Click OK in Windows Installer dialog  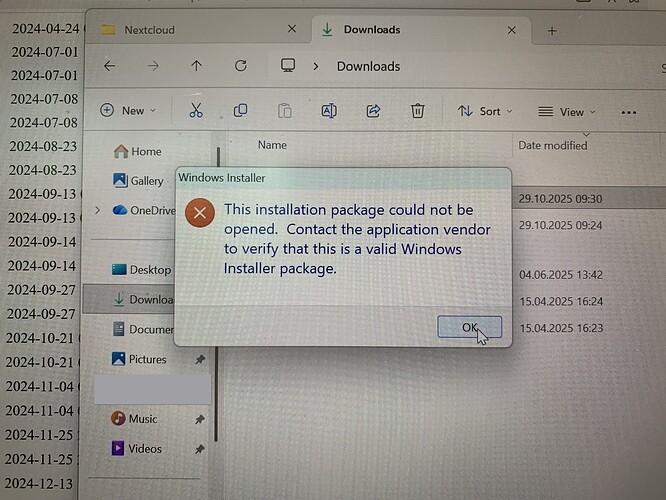point(469,327)
